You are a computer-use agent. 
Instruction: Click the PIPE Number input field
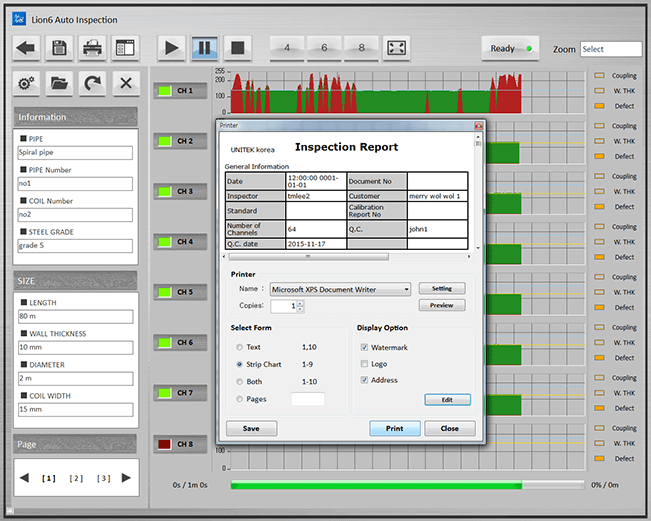pos(75,183)
